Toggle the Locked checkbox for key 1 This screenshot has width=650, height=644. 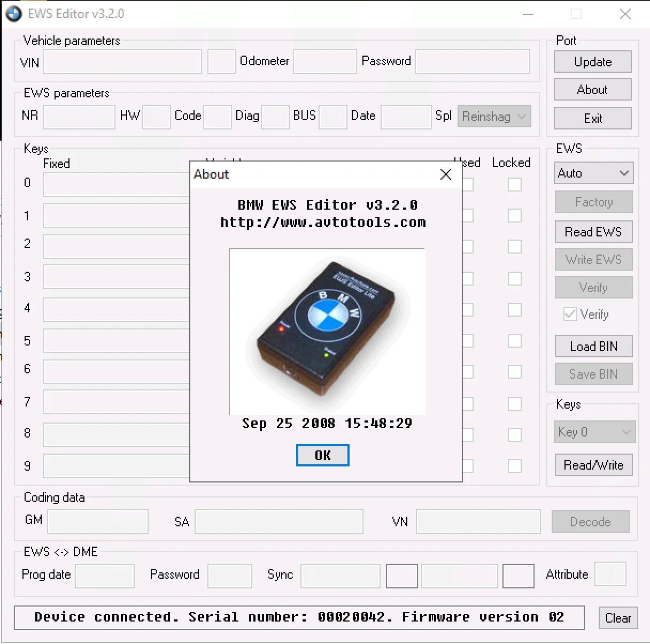point(515,216)
